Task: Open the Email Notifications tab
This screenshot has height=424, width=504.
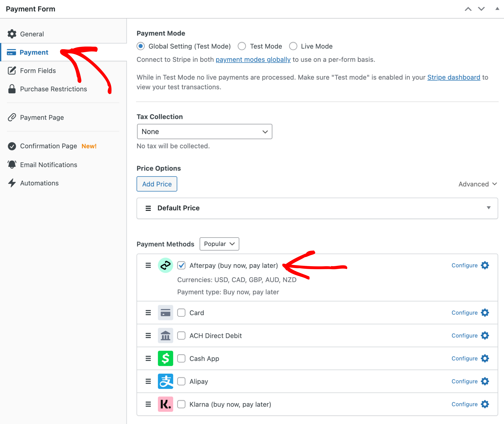Action: pyautogui.click(x=48, y=165)
